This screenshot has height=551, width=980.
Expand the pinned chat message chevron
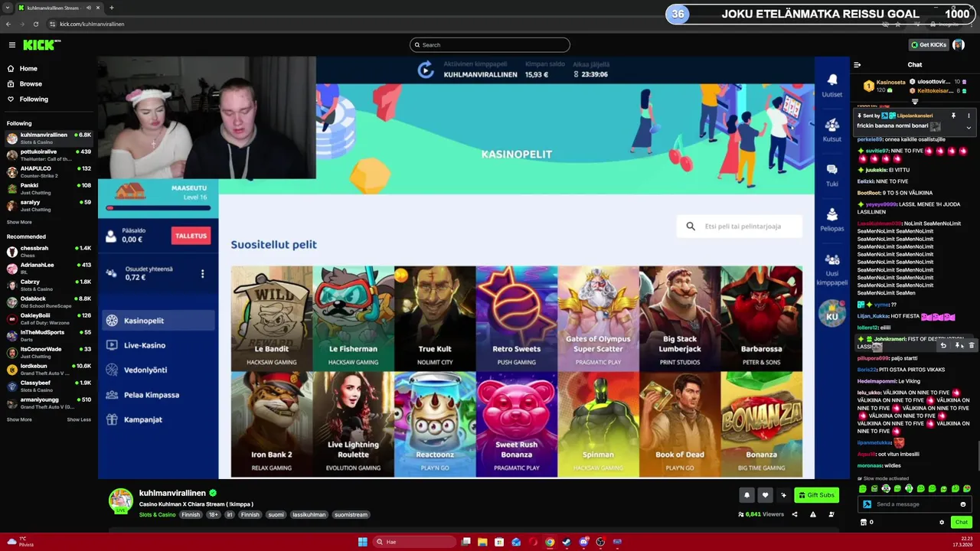[x=969, y=127]
